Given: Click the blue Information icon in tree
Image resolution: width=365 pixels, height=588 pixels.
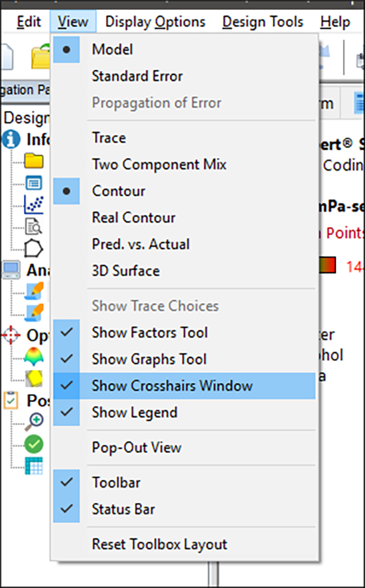Looking at the screenshot, I should tap(11, 140).
